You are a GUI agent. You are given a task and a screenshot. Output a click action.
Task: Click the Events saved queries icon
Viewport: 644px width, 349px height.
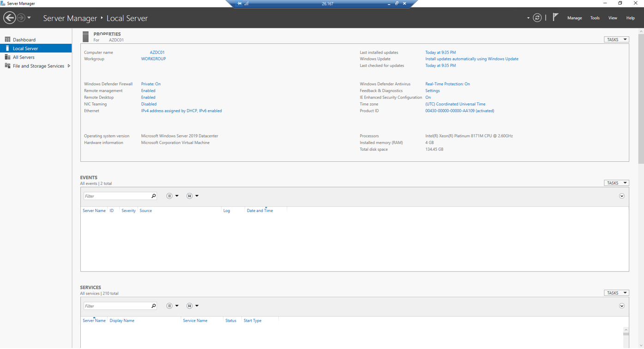(189, 196)
